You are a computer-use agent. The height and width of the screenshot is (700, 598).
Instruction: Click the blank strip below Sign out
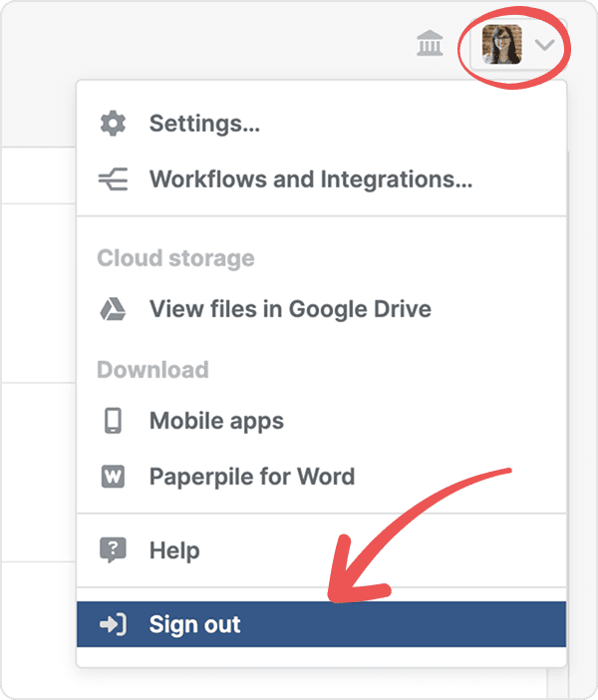coord(321,657)
